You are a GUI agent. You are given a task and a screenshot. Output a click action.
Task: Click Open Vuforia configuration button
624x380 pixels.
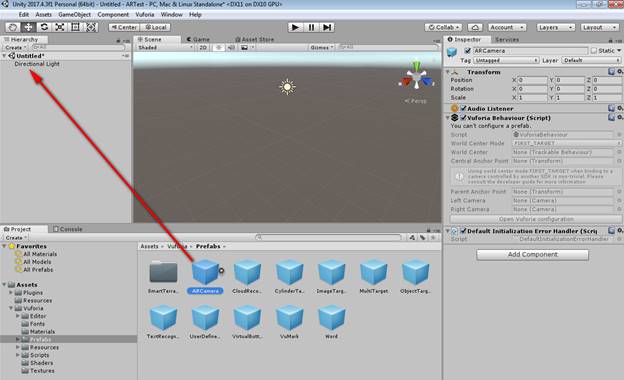pos(536,219)
